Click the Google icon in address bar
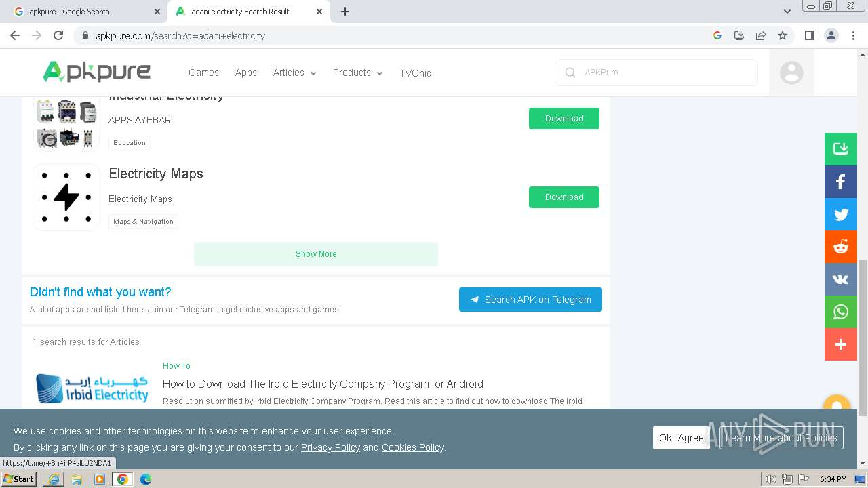The height and width of the screenshot is (488, 868). 717,35
